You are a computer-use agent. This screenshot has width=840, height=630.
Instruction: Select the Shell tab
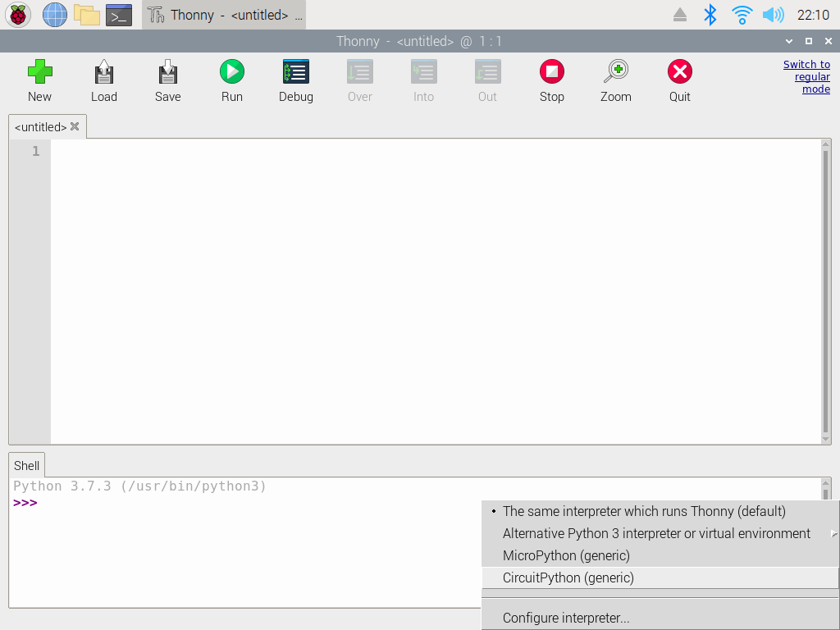tap(27, 466)
